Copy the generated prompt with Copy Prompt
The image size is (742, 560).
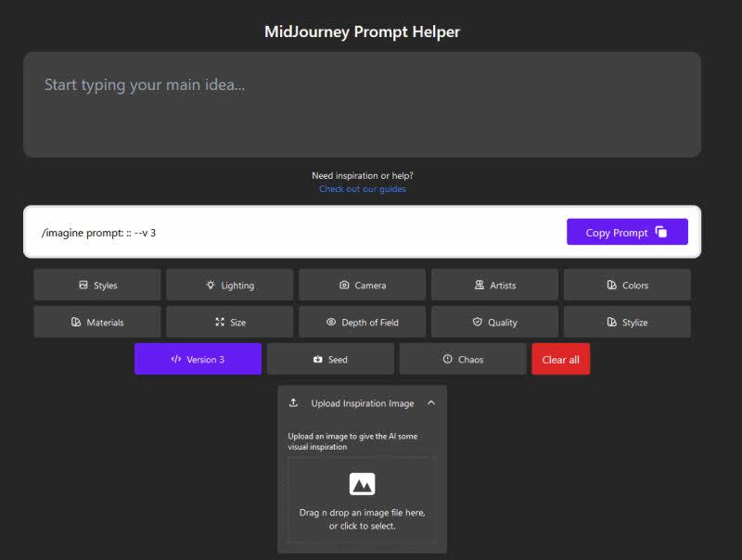click(x=627, y=232)
